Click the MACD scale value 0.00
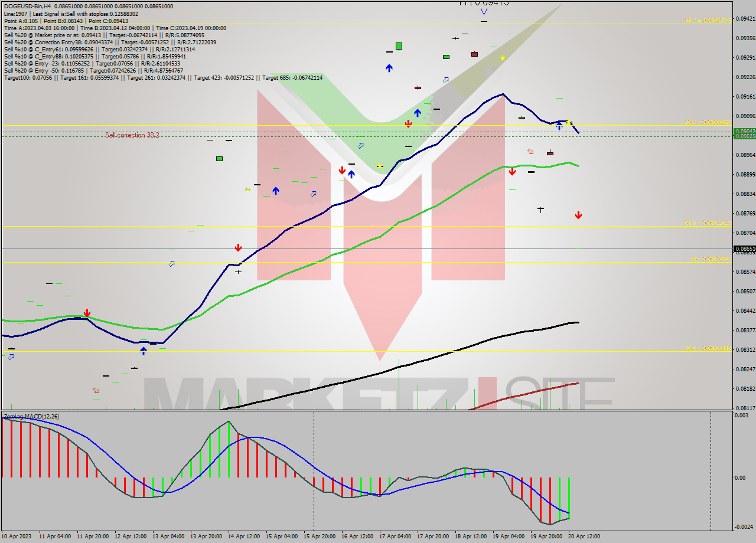The image size is (756, 543). (740, 477)
